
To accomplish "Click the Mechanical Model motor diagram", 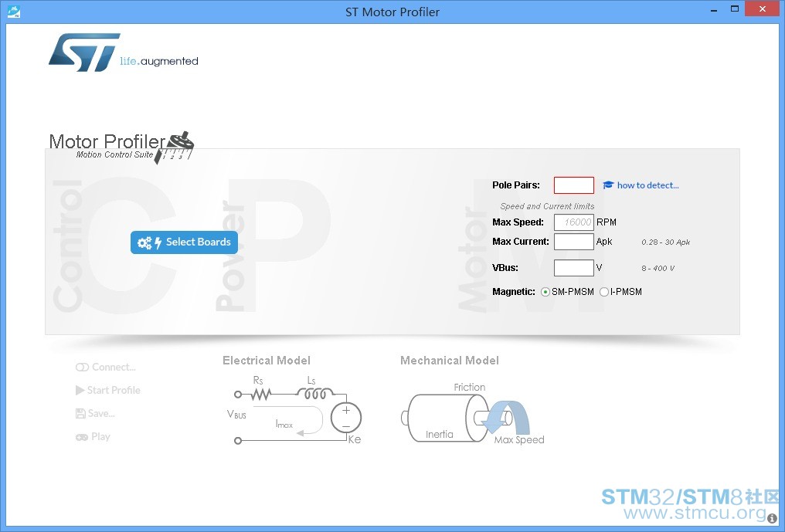I will (x=472, y=415).
